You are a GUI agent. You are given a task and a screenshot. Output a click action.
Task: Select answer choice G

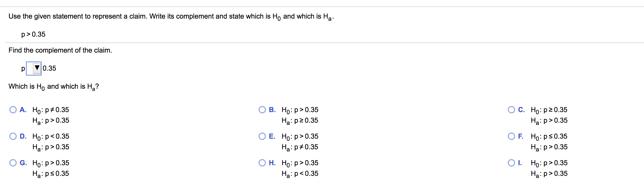[13, 163]
